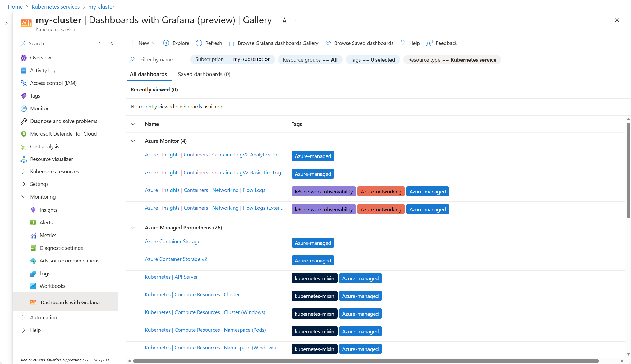Open Insights under Monitoring
Screen dimensions: 631x364
coord(48,210)
